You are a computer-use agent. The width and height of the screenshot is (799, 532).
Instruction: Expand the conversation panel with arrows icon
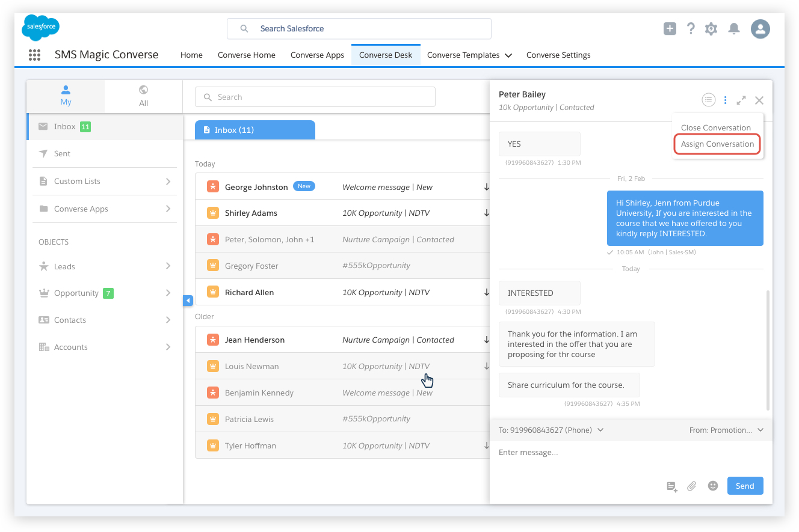coord(741,100)
